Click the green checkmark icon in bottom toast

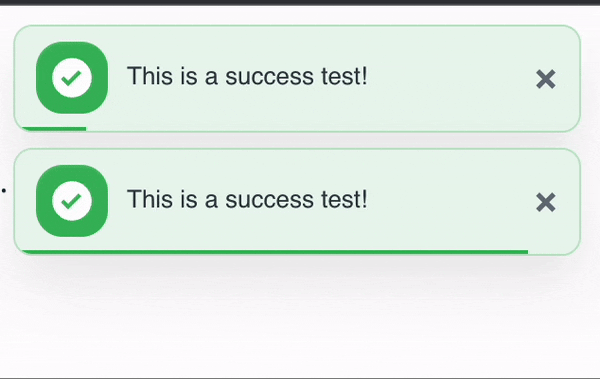72,201
